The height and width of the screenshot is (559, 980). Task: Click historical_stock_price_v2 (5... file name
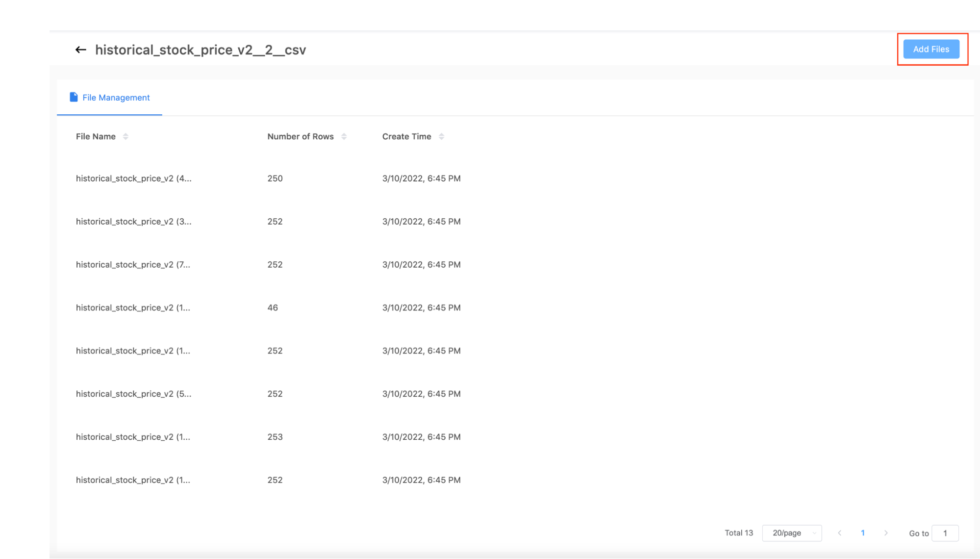point(133,394)
